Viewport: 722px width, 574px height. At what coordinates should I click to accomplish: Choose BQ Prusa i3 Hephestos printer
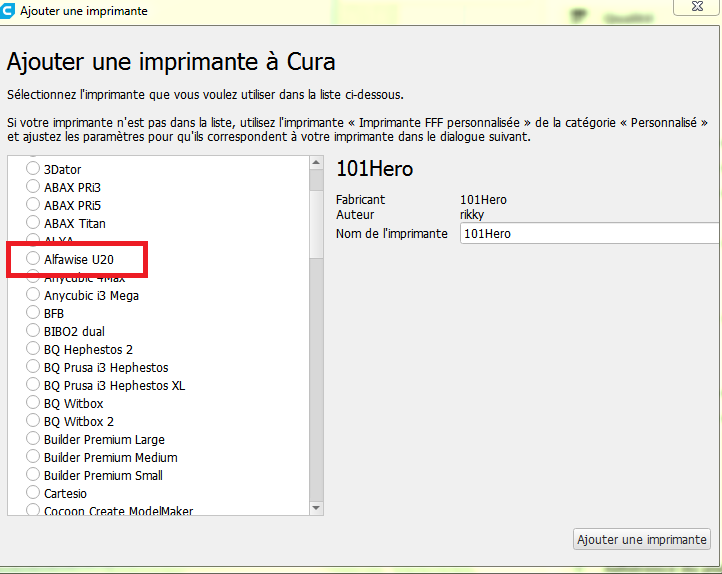click(33, 366)
